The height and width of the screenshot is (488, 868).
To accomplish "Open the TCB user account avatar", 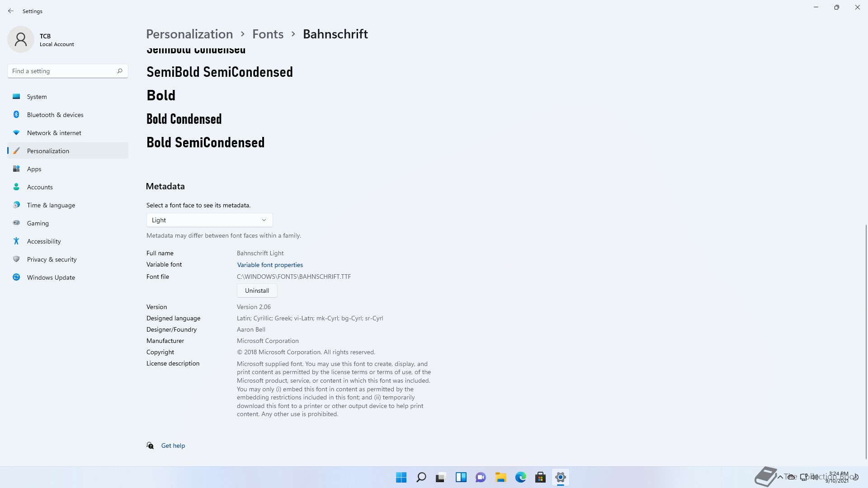I will point(21,39).
